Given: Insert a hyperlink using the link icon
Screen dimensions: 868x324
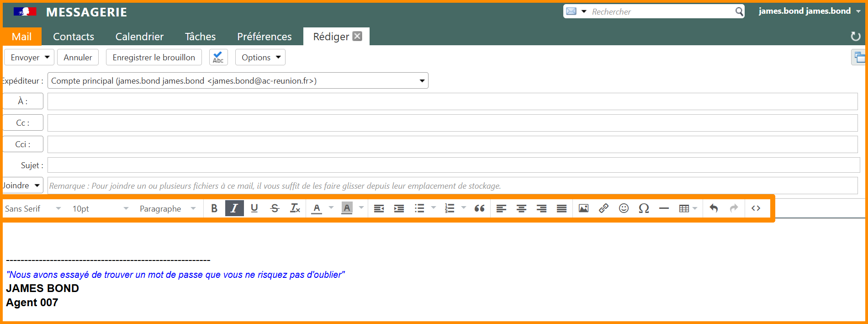Looking at the screenshot, I should [x=603, y=208].
